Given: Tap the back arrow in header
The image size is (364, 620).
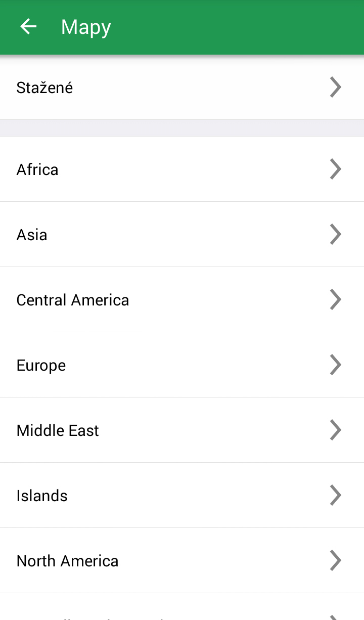Looking at the screenshot, I should point(28,27).
